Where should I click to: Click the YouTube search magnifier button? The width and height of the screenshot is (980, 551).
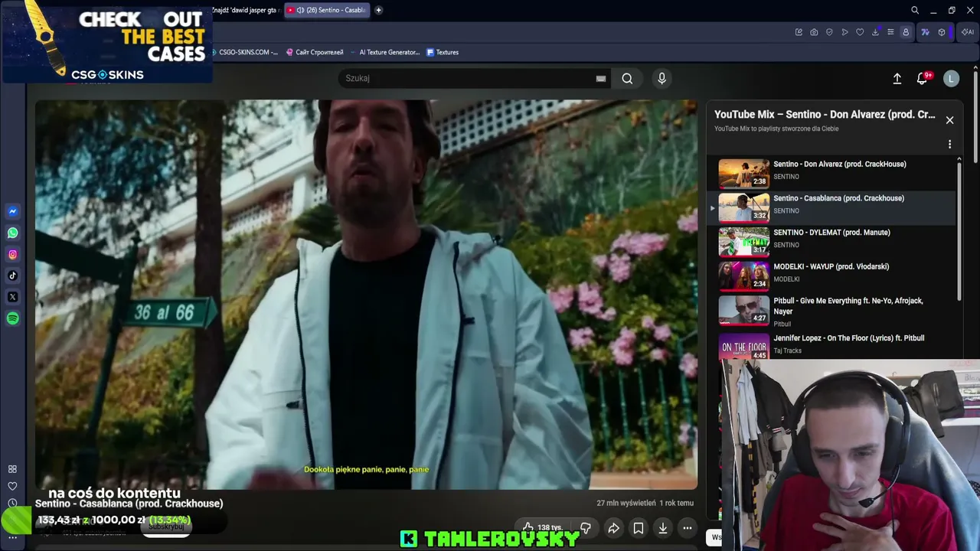[627, 78]
